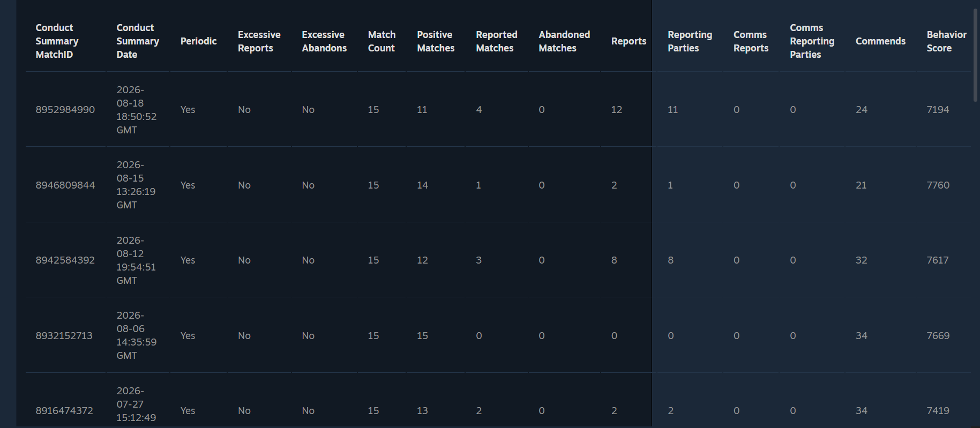Image resolution: width=980 pixels, height=428 pixels.
Task: Select match ID 8916474372
Action: [x=64, y=410]
